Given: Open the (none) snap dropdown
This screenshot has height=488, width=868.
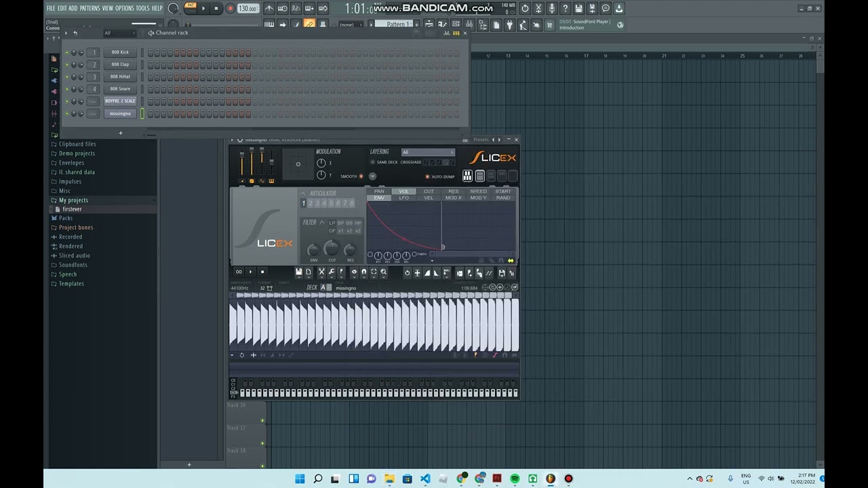Looking at the screenshot, I should pyautogui.click(x=350, y=24).
